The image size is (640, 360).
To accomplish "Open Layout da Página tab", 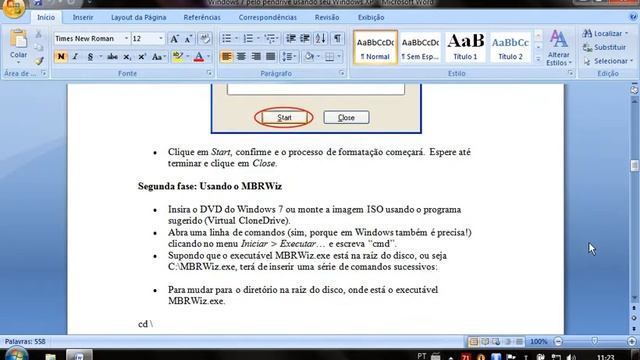I will tap(139, 18).
